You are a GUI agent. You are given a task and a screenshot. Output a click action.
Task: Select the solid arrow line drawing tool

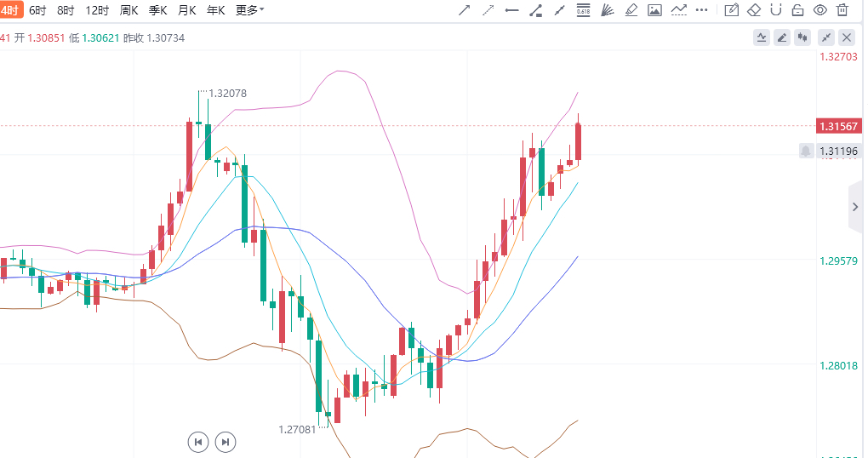[x=464, y=10]
